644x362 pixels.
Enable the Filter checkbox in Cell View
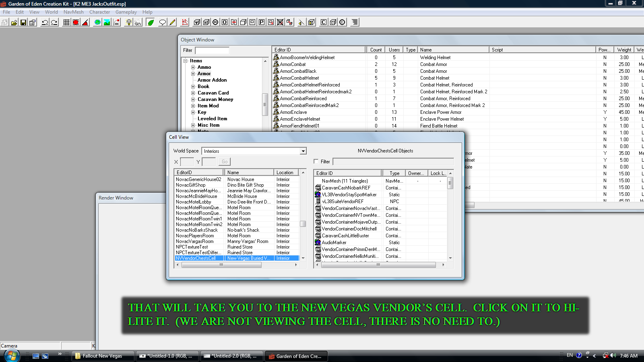pyautogui.click(x=316, y=161)
